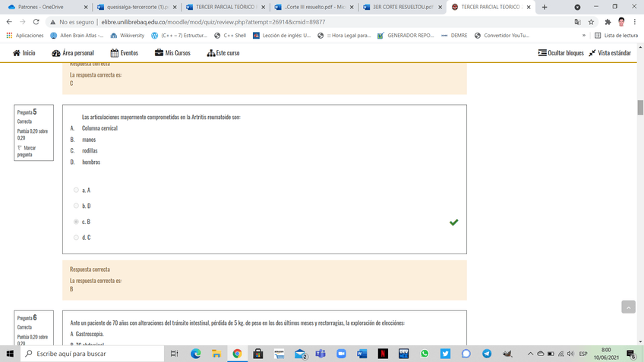Viewport: 644px width, 362px height.
Task: Open Chrome tab search dropdown
Action: 577,7
